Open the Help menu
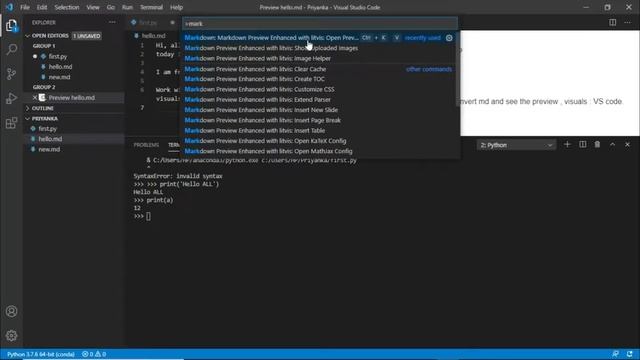Viewport: 640px width, 360px height. coord(176,7)
